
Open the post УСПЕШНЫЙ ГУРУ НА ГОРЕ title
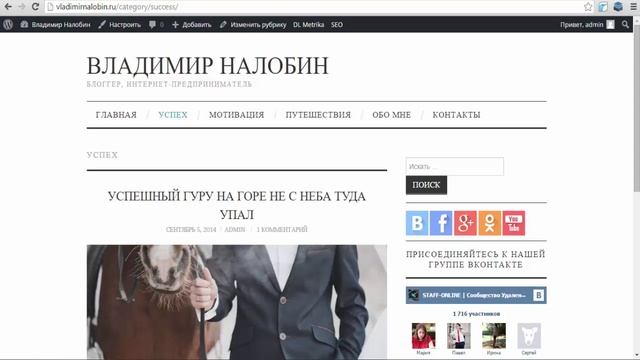point(237,205)
